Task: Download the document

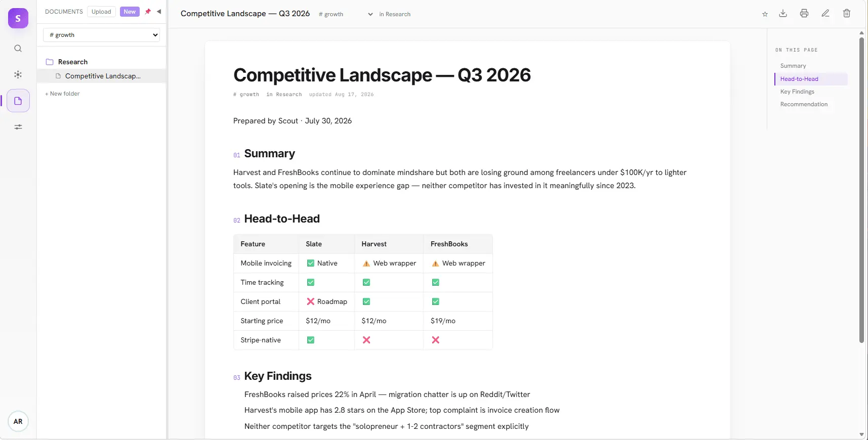Action: click(x=783, y=14)
